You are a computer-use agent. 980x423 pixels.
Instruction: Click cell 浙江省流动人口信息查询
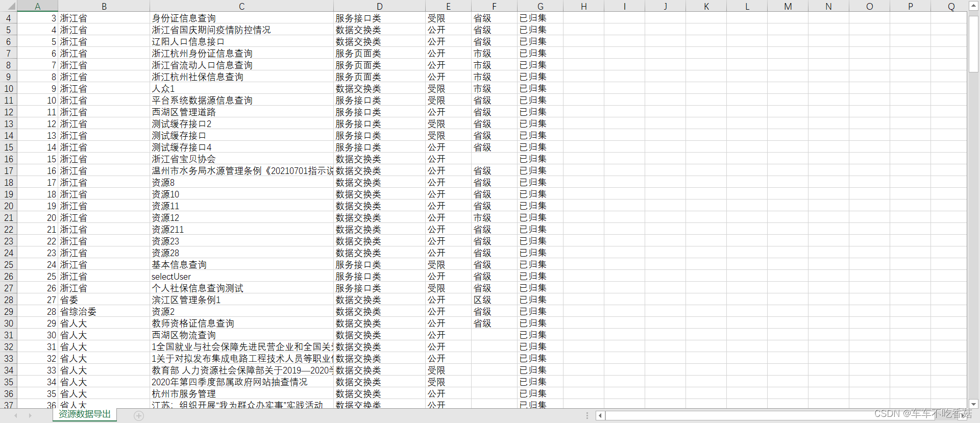[x=242, y=65]
